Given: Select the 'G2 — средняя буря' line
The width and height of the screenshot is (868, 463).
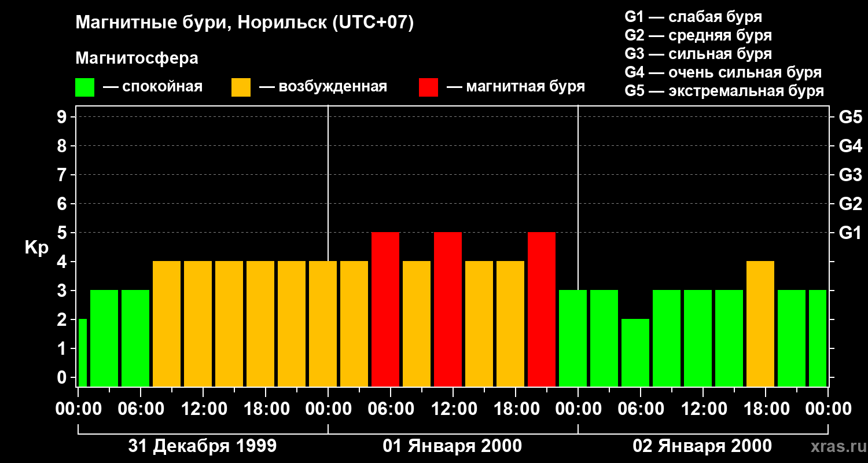Looking at the screenshot, I should [698, 35].
